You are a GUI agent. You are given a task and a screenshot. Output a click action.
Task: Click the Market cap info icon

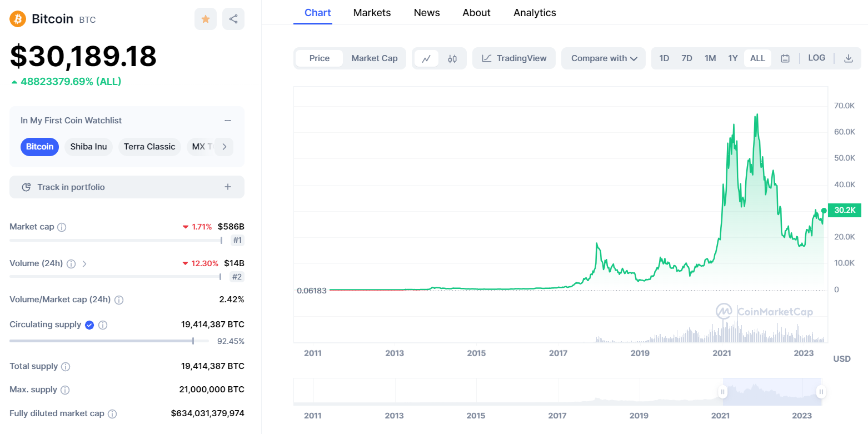[62, 227]
